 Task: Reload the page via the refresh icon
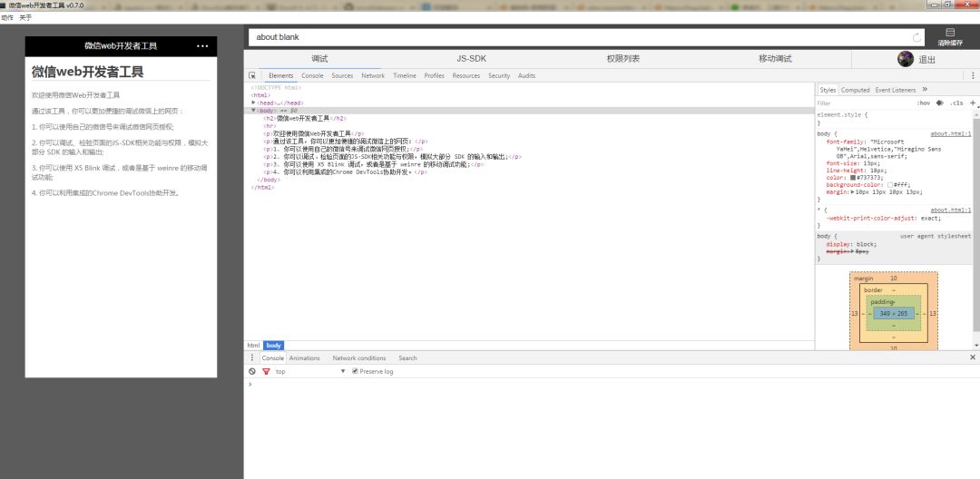pyautogui.click(x=916, y=37)
